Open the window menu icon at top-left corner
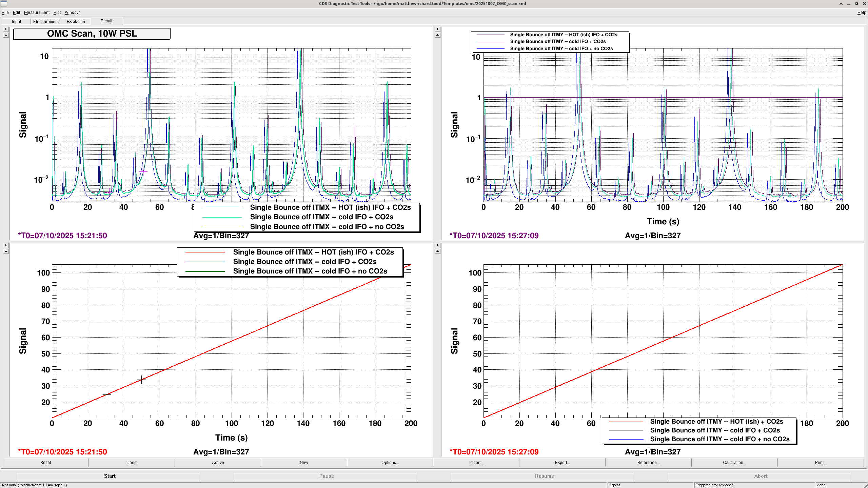Viewport: 868px width, 488px height. pyautogui.click(x=4, y=3)
